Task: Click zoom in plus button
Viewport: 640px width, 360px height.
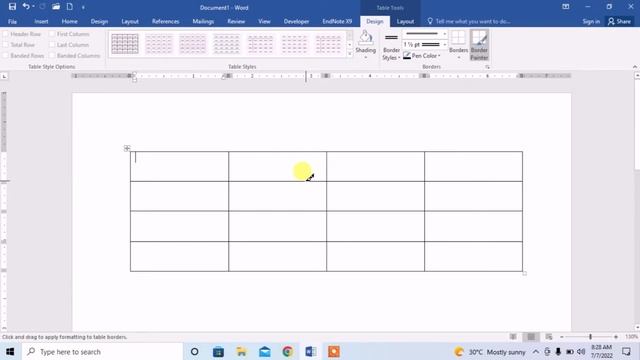Action: 616,337
